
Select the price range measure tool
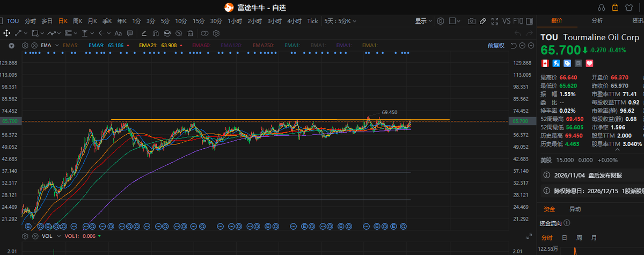click(85, 32)
